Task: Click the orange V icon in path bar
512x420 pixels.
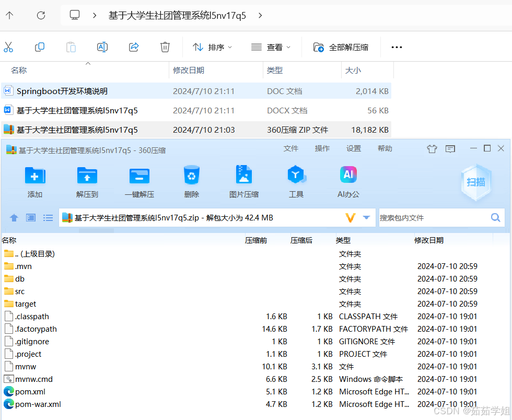Action: [351, 217]
